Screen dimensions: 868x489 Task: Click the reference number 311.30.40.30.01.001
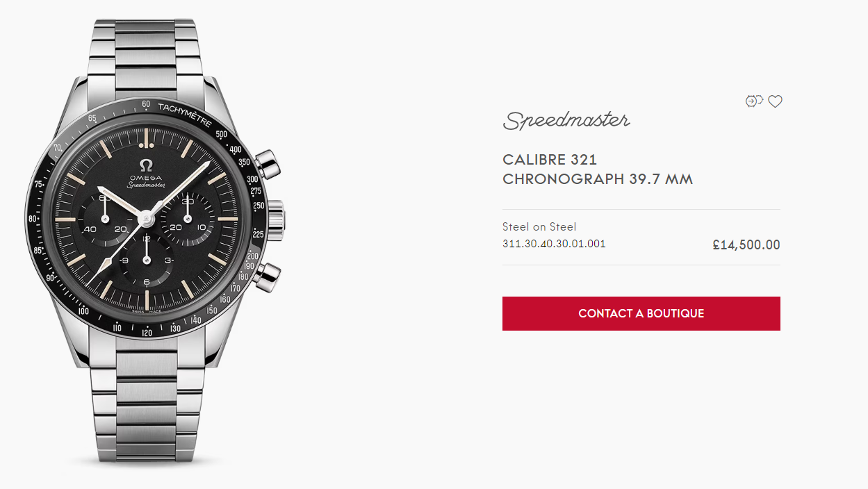(554, 244)
